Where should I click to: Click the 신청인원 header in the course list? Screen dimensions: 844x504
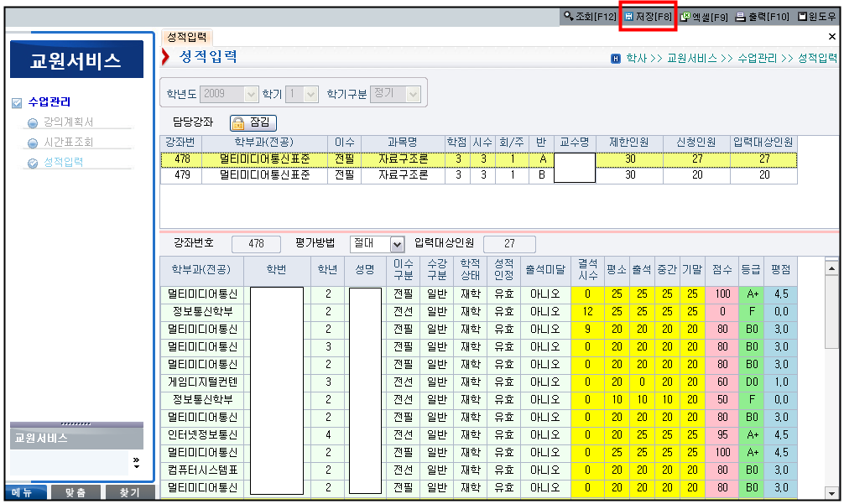click(x=696, y=143)
